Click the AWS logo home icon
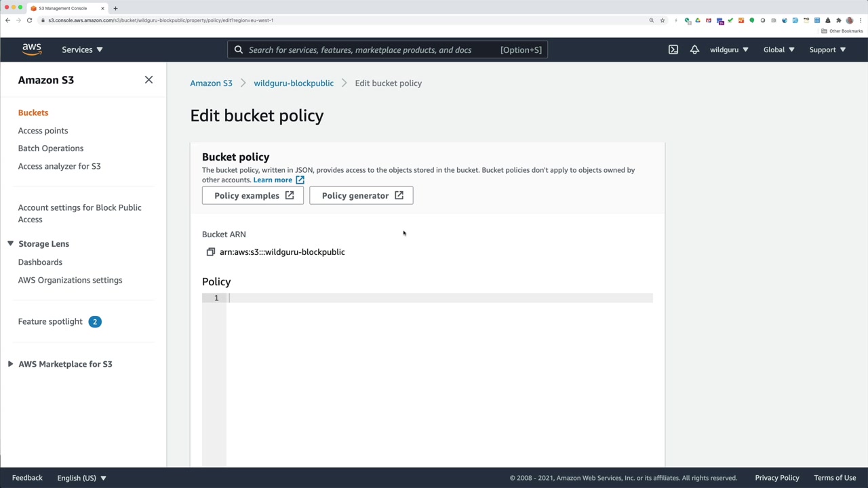 pyautogui.click(x=32, y=49)
